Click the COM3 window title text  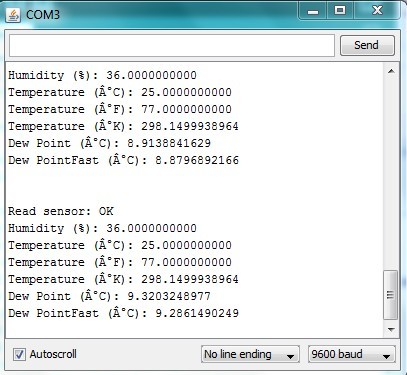click(x=43, y=15)
